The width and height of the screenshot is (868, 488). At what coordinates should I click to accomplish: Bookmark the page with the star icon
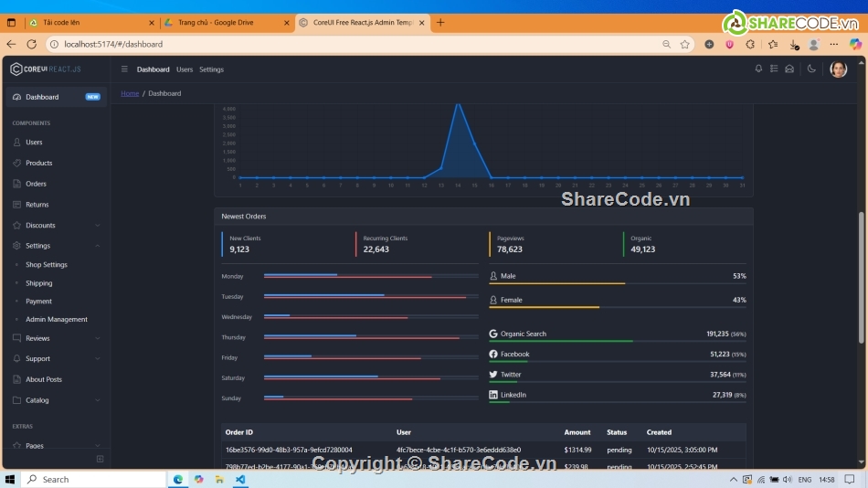pos(684,44)
